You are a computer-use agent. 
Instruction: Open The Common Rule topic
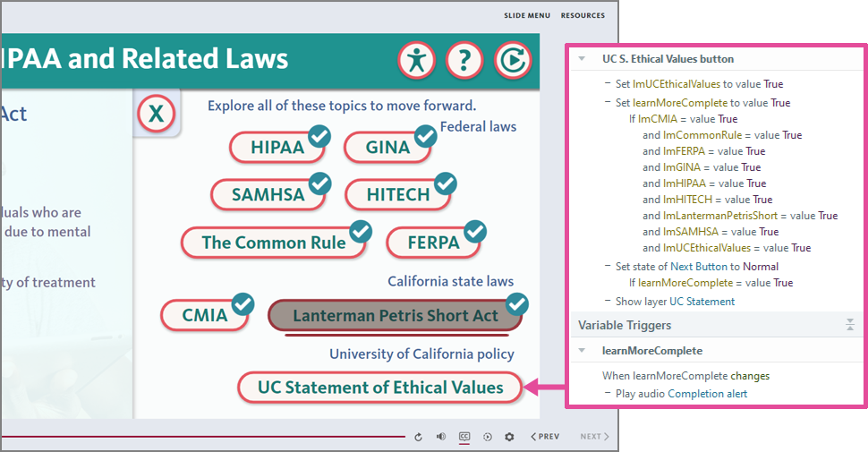[274, 243]
